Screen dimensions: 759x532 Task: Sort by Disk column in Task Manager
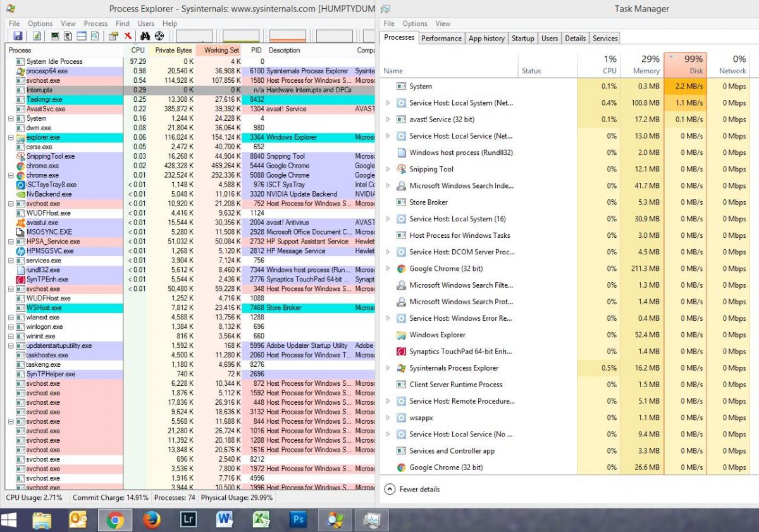pyautogui.click(x=685, y=65)
